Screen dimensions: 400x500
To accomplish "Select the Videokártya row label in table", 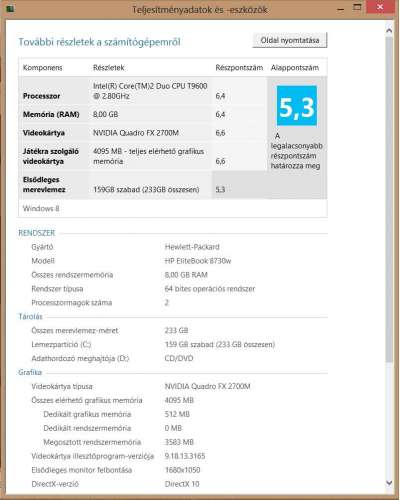I will point(44,133).
